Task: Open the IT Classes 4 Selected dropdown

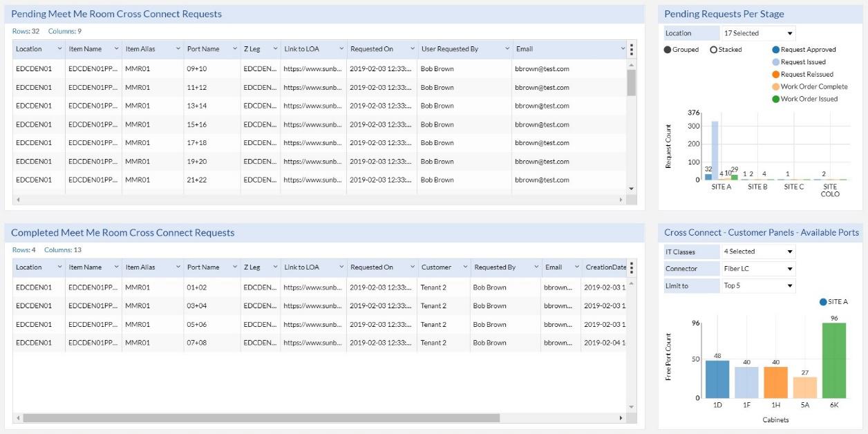Action: pos(757,252)
